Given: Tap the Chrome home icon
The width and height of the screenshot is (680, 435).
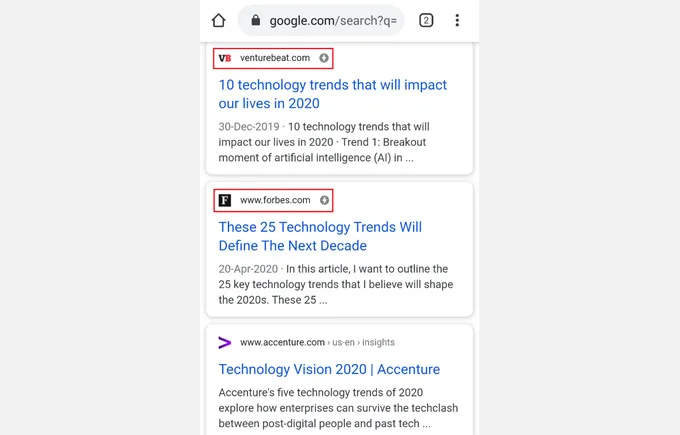Looking at the screenshot, I should (219, 20).
